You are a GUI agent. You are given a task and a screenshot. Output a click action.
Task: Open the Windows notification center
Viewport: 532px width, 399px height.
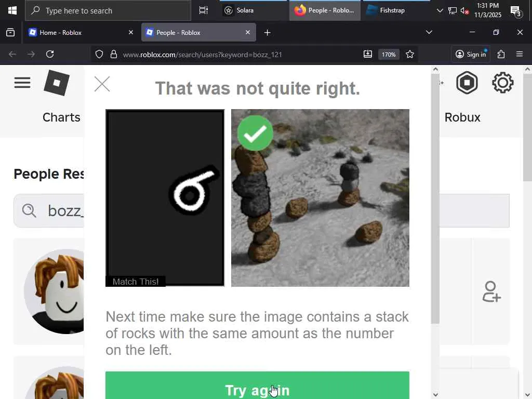tap(516, 11)
